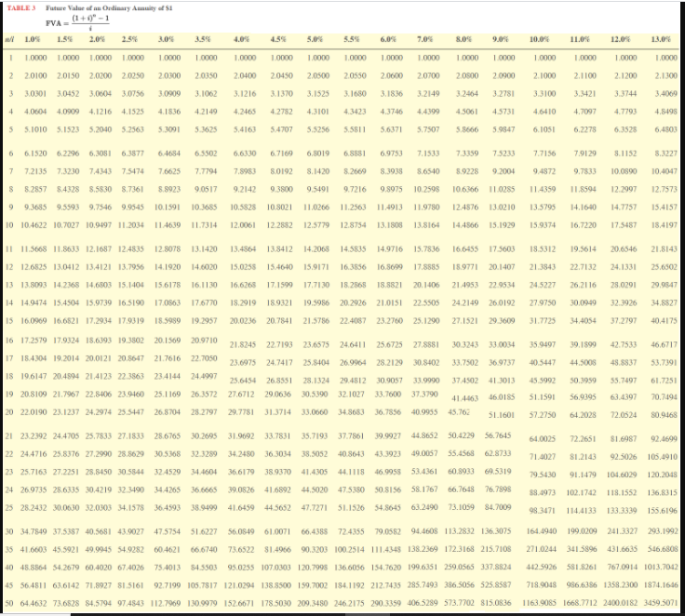Click value 7.7156 in row 6

point(544,154)
